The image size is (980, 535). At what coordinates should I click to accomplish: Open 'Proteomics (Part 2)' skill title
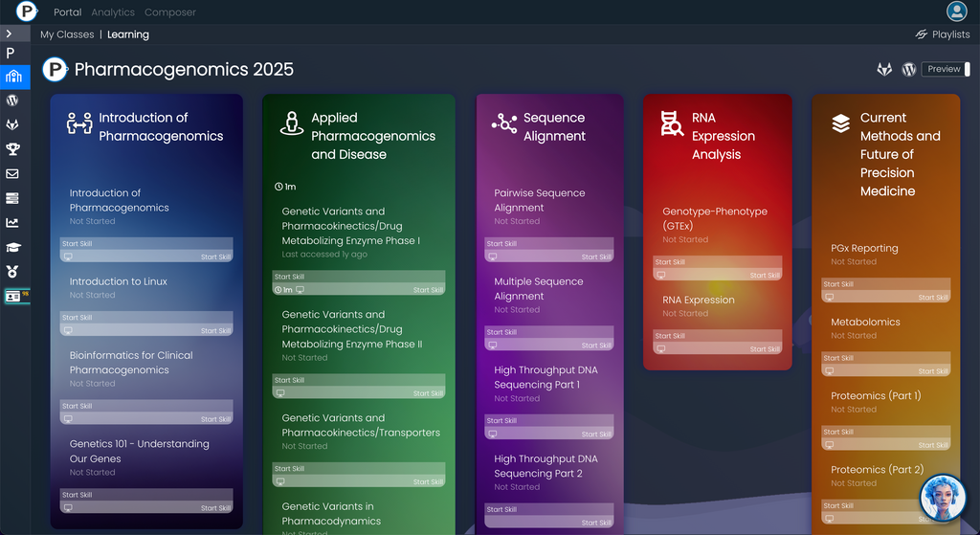[x=877, y=469]
